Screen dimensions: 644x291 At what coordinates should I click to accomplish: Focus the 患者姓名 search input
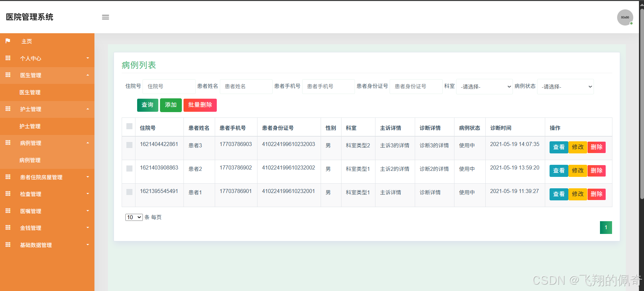point(246,87)
